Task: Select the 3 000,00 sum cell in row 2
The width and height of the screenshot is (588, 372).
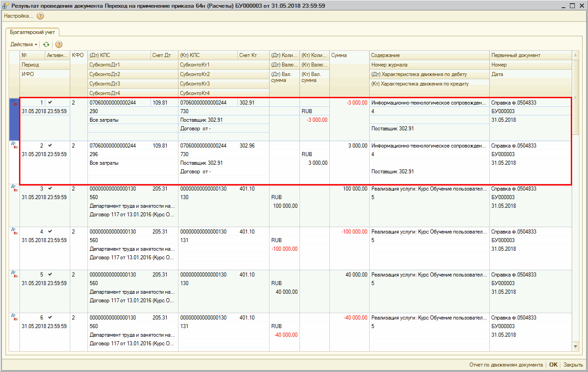Action: [x=349, y=146]
